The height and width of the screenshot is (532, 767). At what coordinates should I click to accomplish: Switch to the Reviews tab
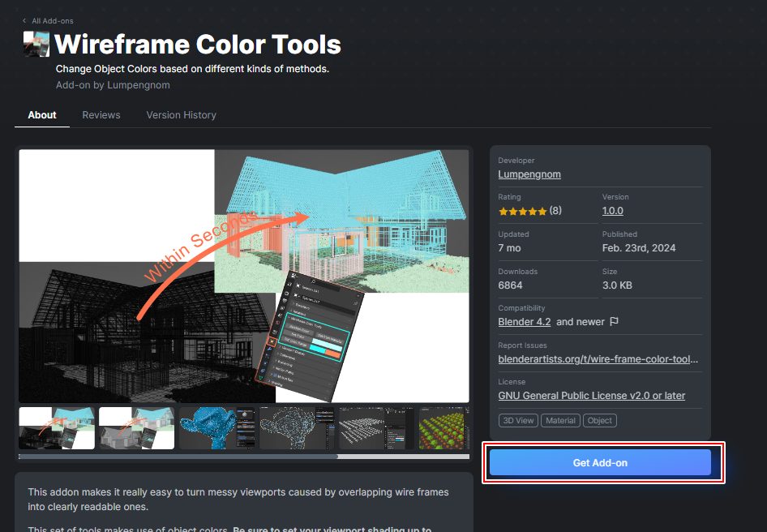pyautogui.click(x=101, y=115)
